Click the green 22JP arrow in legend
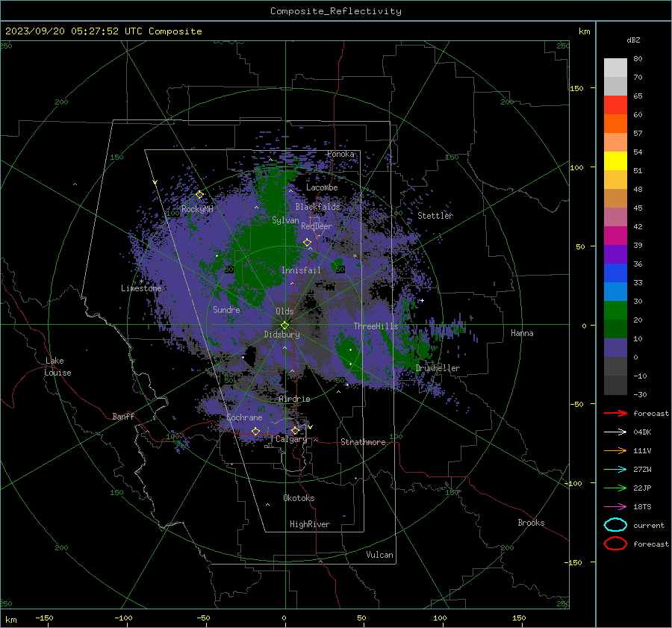 615,488
